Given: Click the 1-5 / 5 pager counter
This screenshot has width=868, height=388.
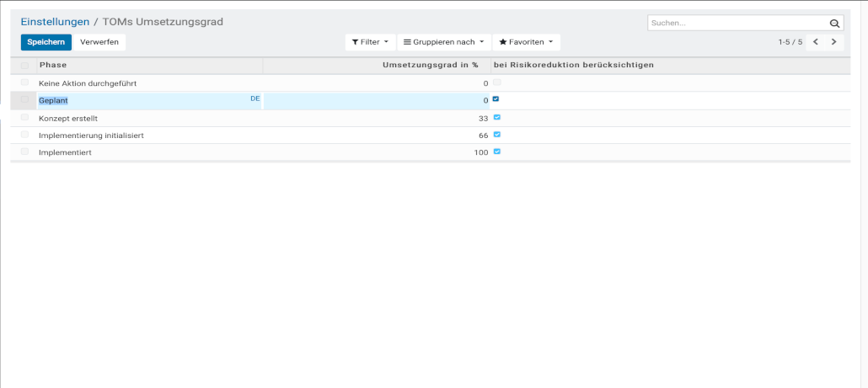Looking at the screenshot, I should pyautogui.click(x=790, y=42).
